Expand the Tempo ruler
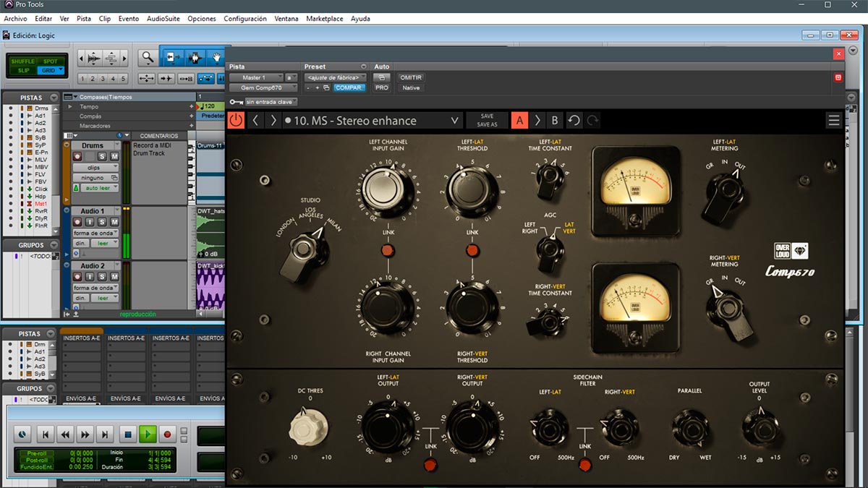Screen dimensions: 868x488 (x=70, y=106)
